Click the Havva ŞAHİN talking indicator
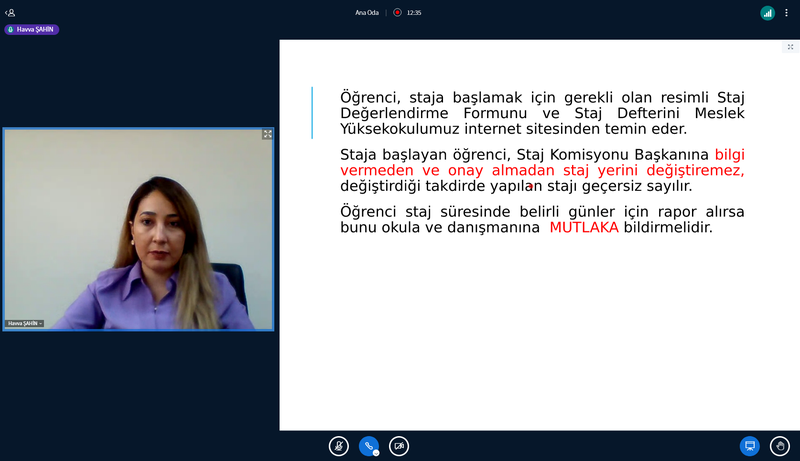This screenshot has height=461, width=800. click(x=33, y=30)
